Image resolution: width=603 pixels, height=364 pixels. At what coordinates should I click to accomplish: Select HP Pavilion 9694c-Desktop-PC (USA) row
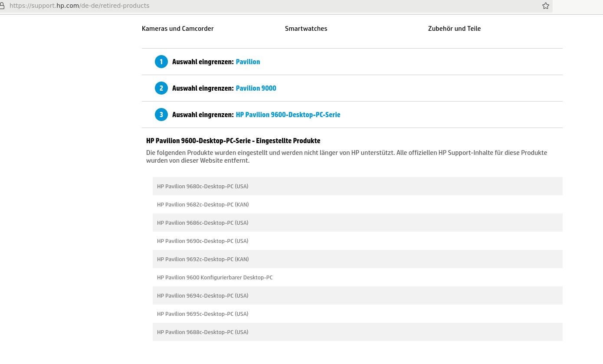coord(357,295)
